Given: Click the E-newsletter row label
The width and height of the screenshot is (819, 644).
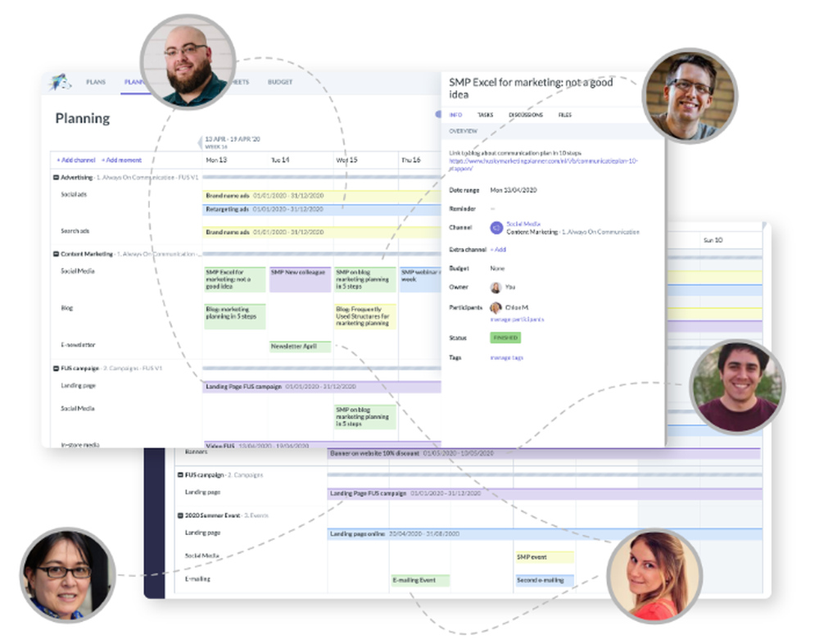Looking at the screenshot, I should pos(78,345).
